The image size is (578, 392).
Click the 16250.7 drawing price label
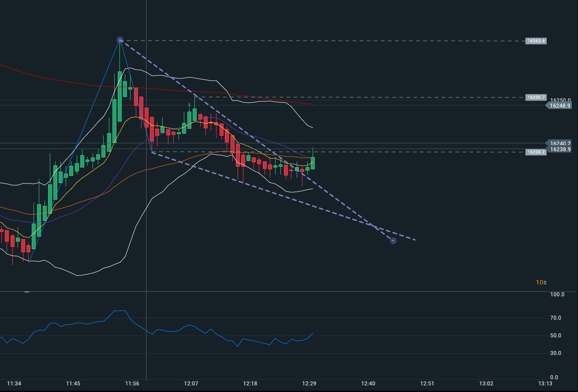536,97
